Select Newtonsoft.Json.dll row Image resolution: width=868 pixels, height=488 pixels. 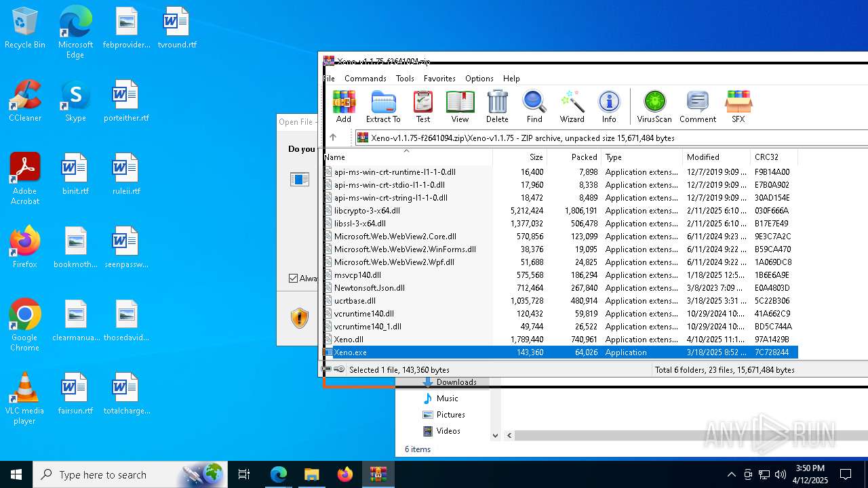pos(560,288)
